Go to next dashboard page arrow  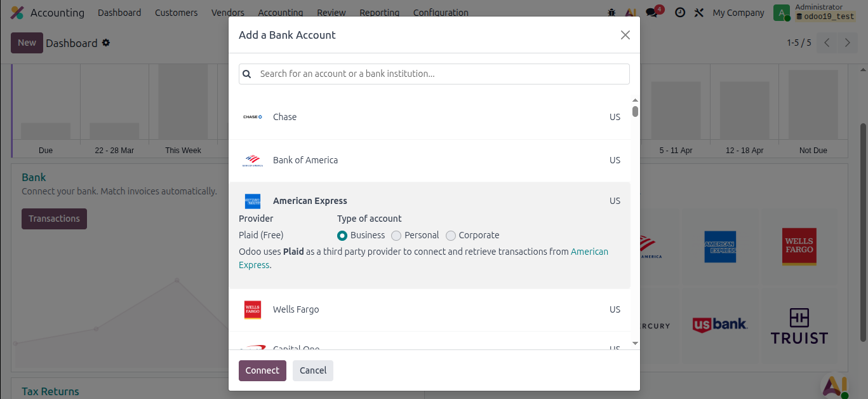tap(847, 43)
